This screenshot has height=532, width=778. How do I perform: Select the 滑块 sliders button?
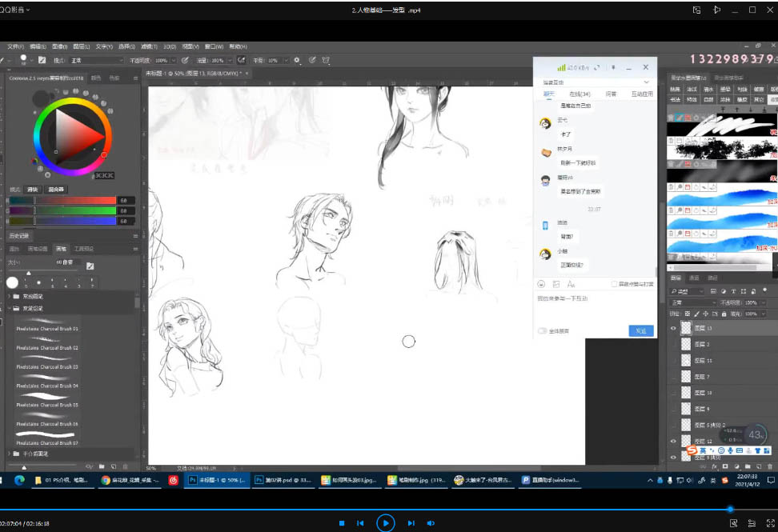click(x=33, y=190)
